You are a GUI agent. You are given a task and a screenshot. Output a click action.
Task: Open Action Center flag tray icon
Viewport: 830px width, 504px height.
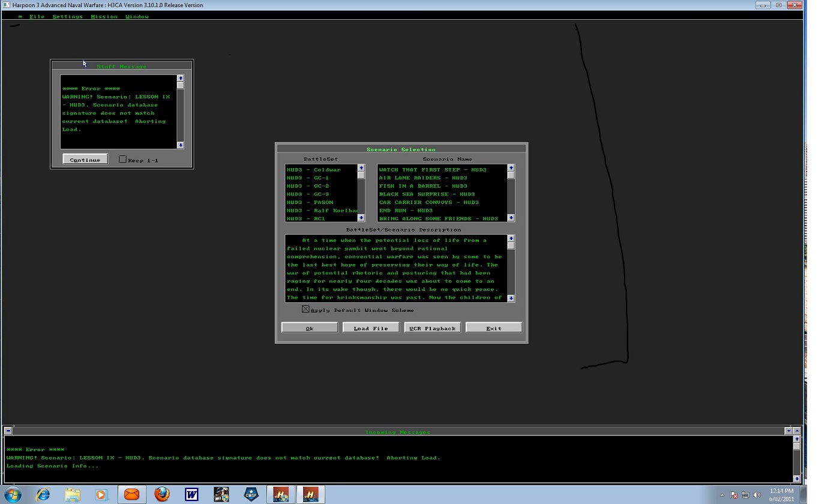(x=734, y=495)
